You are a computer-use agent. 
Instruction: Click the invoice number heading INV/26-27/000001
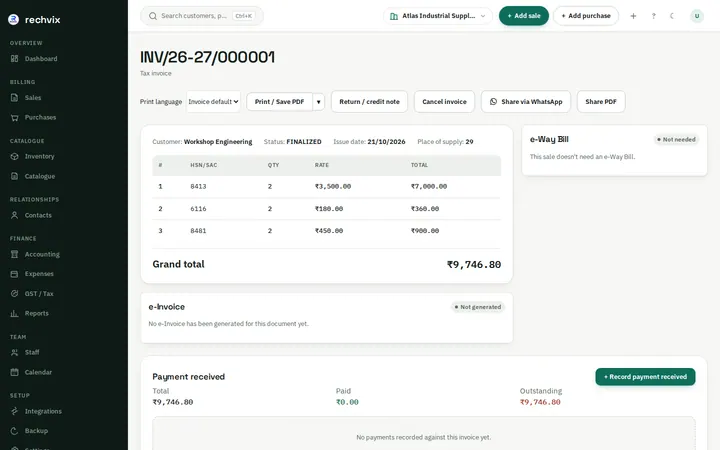pyautogui.click(x=208, y=57)
